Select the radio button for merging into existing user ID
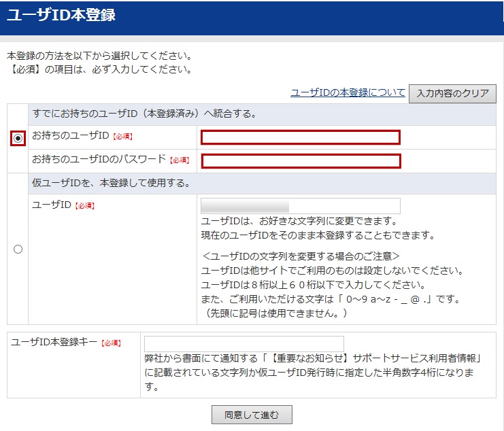Viewport: 504px width, 431px height. [x=18, y=138]
